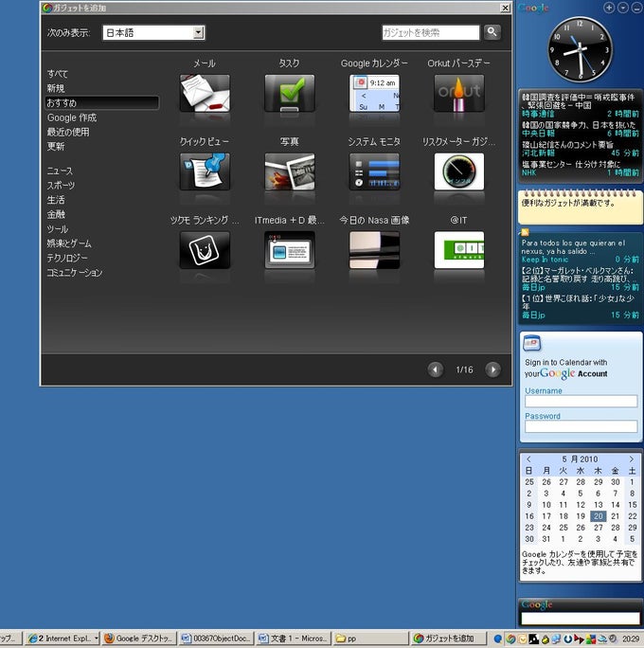Open the ITmedia +D gadget icon

(290, 250)
